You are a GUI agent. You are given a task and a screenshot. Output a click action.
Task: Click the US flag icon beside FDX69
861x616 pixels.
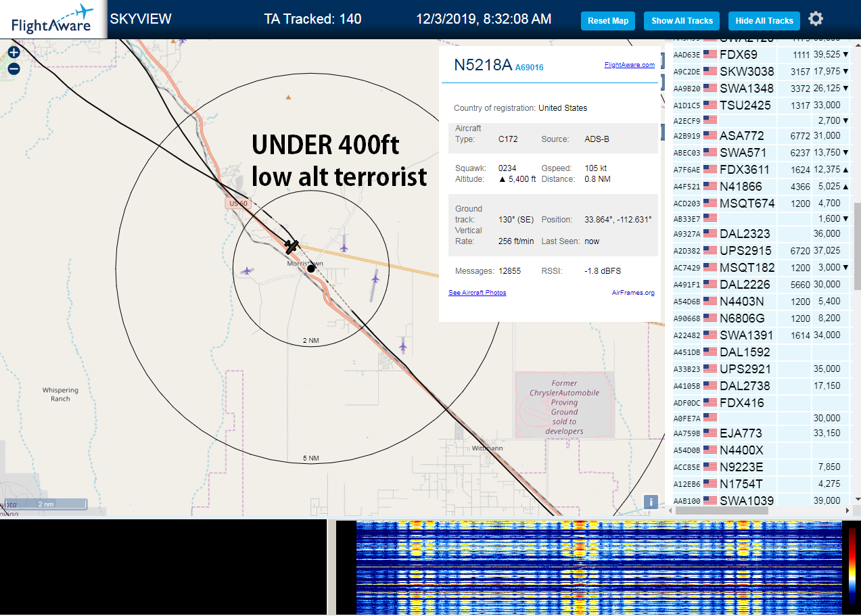pyautogui.click(x=709, y=55)
